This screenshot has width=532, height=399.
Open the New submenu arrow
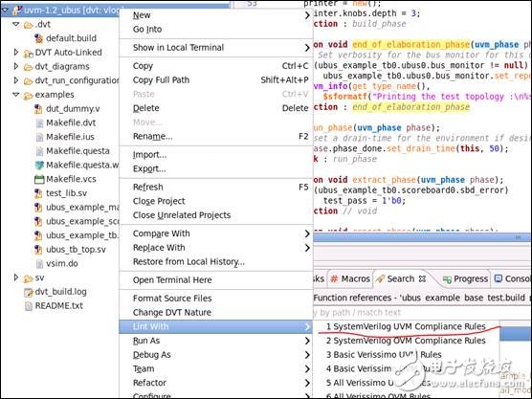pyautogui.click(x=307, y=15)
